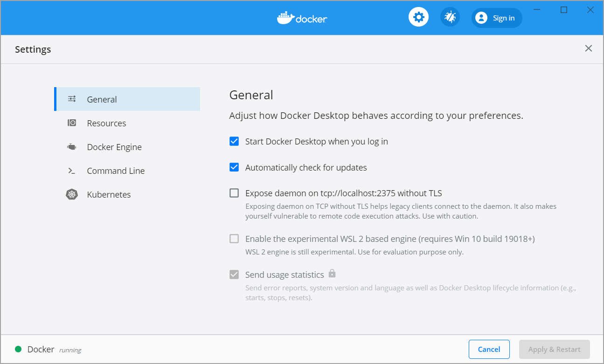Open the Resources settings tab
Image resolution: width=604 pixels, height=364 pixels.
106,123
